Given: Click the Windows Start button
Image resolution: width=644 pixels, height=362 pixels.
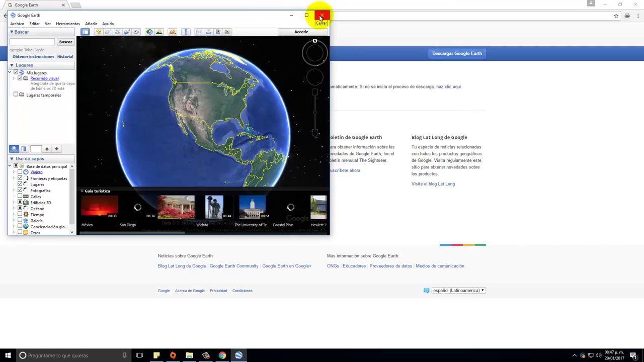Looking at the screenshot, I should tap(8, 355).
